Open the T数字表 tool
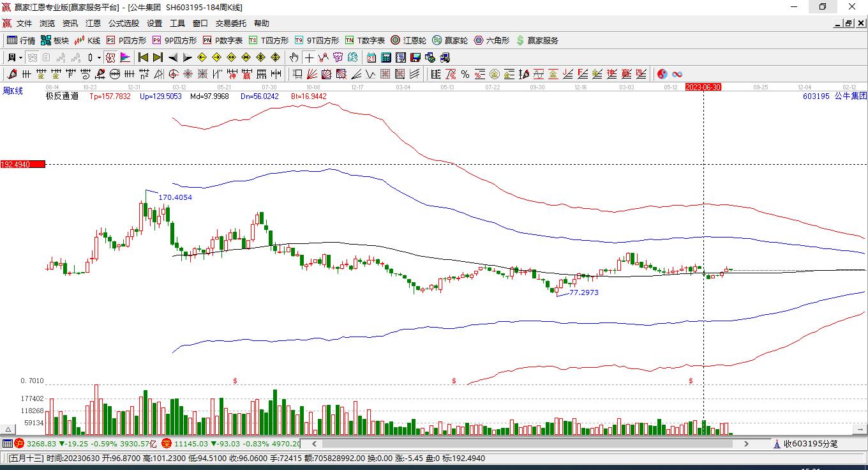This screenshot has width=868, height=470. (x=365, y=40)
